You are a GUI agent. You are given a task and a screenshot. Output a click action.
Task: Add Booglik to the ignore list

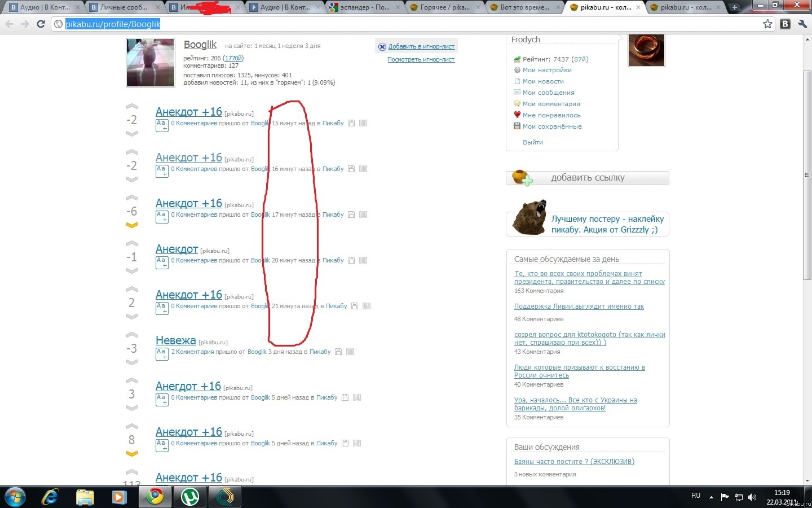point(421,46)
